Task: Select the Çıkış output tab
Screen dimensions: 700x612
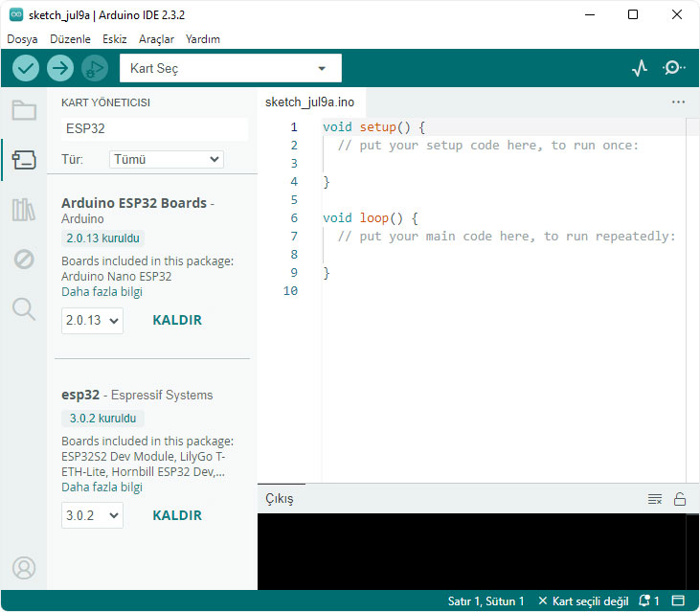Action: coord(280,499)
